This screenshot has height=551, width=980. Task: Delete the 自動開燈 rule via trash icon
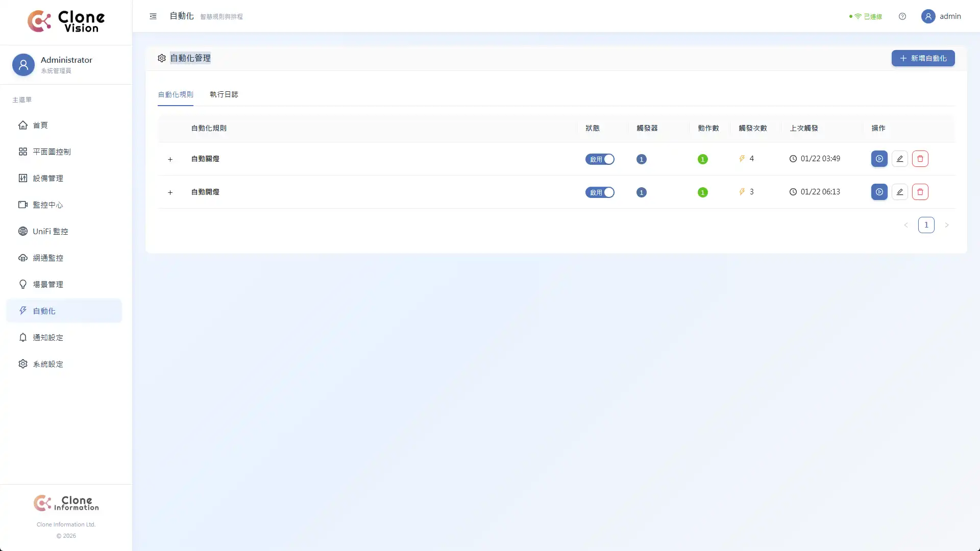[x=920, y=192]
